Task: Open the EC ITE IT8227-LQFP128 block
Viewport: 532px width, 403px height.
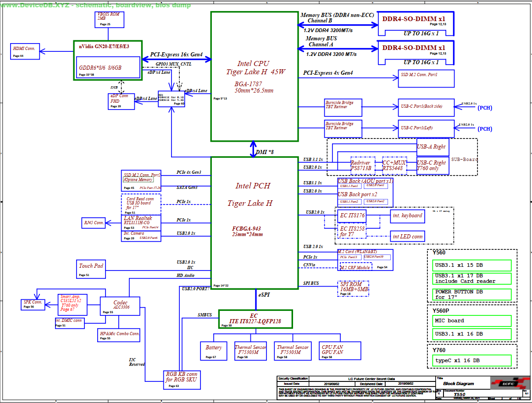Action: pyautogui.click(x=255, y=319)
